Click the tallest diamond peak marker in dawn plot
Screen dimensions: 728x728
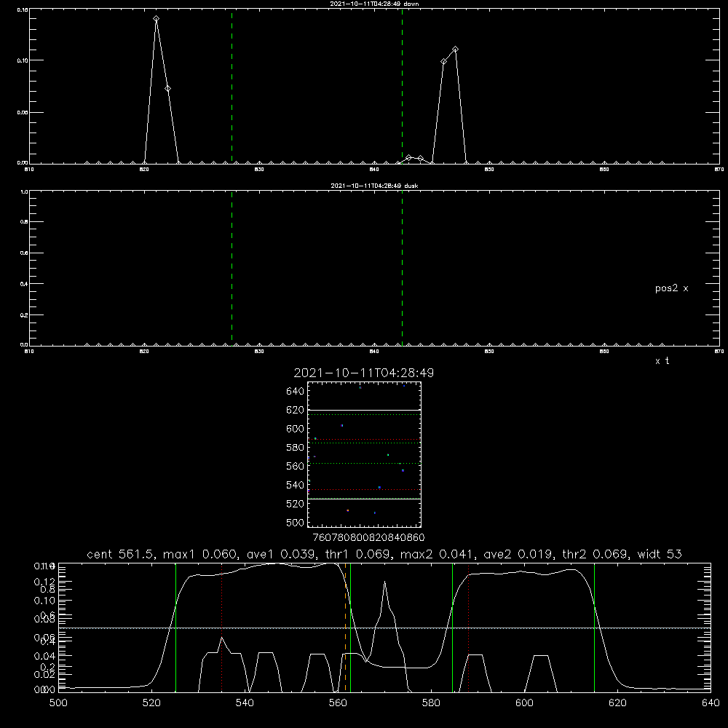pos(157,19)
